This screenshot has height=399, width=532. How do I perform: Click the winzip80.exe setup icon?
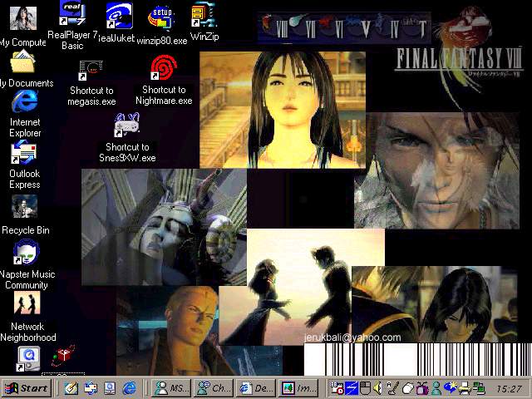pyautogui.click(x=161, y=17)
